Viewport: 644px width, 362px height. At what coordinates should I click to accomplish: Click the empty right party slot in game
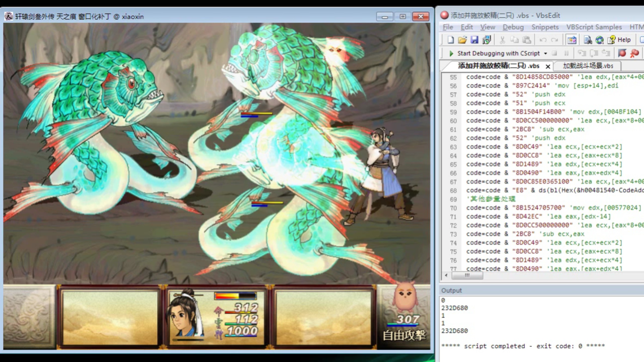pyautogui.click(x=324, y=318)
